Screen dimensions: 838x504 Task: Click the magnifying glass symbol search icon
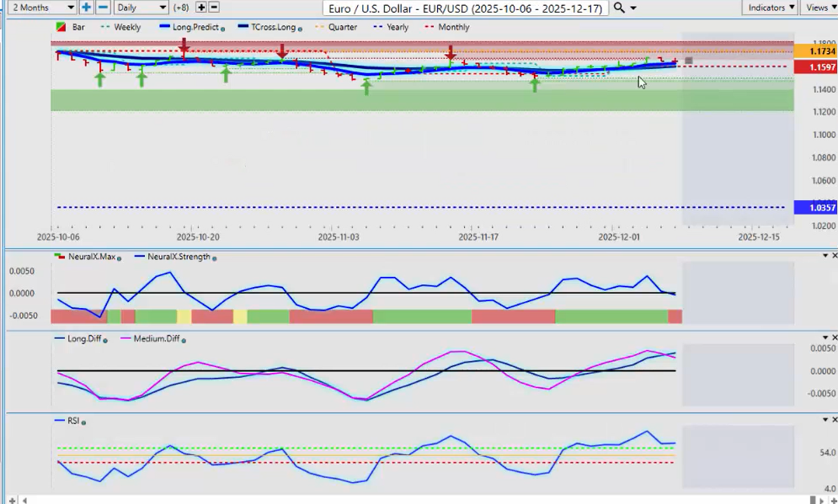(x=619, y=8)
